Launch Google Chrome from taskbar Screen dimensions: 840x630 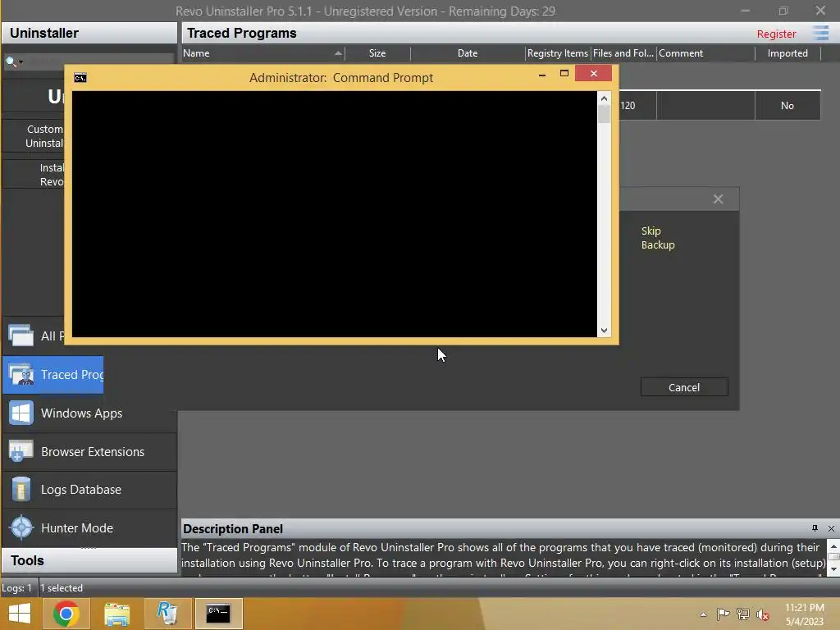click(x=66, y=614)
